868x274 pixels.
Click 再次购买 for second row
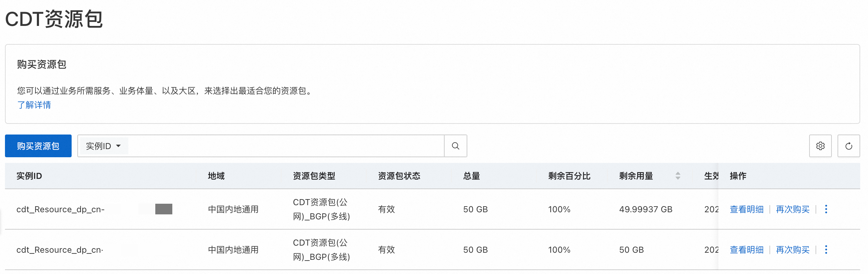click(x=792, y=250)
